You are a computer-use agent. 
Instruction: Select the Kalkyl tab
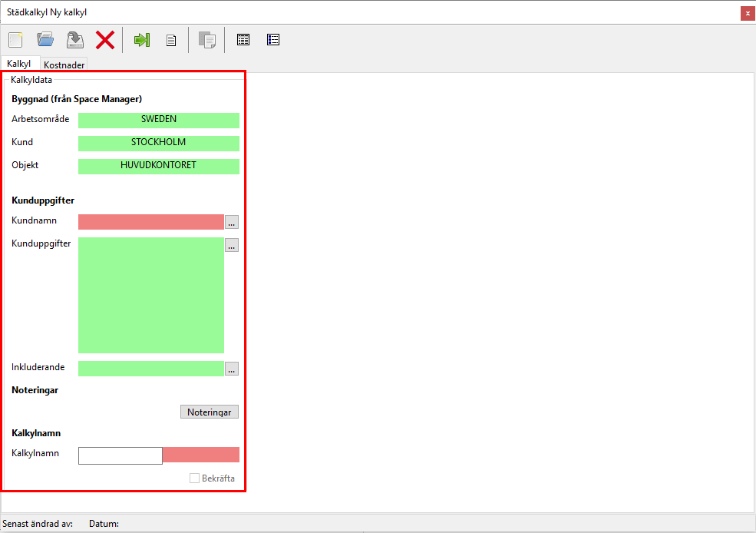(x=20, y=64)
